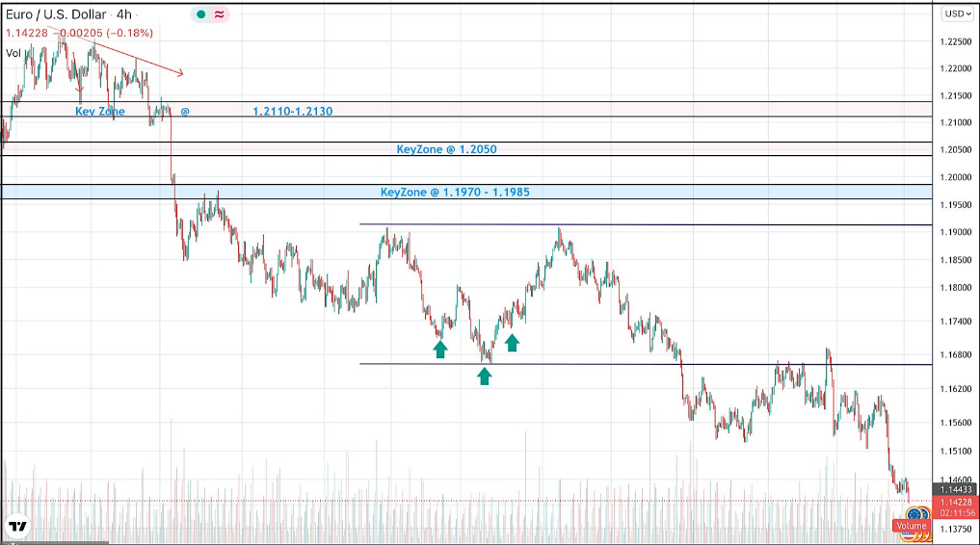Click the 4h timeframe label
Image resolution: width=980 pixels, height=545 pixels.
[123, 14]
